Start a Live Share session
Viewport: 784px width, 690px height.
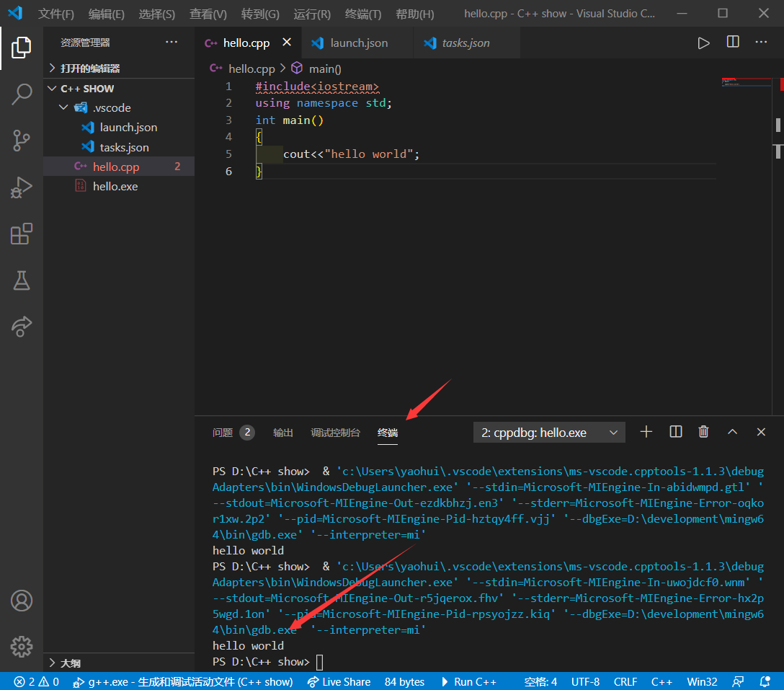pos(339,681)
